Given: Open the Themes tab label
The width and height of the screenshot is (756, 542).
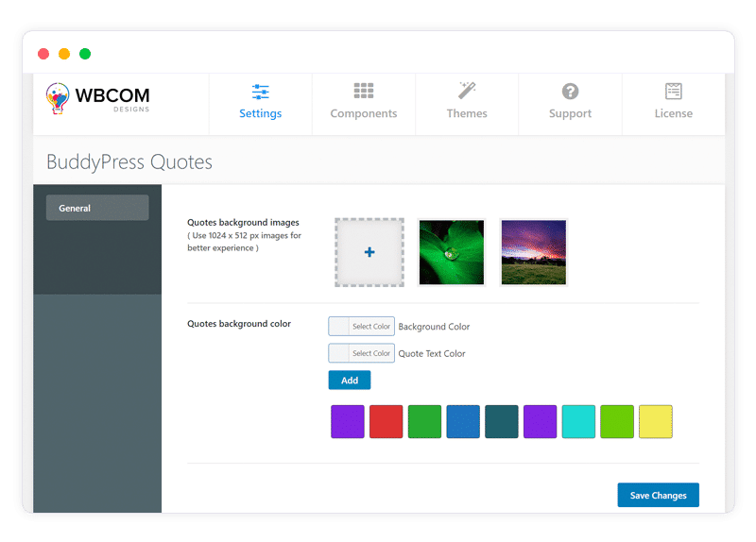Looking at the screenshot, I should 467,113.
